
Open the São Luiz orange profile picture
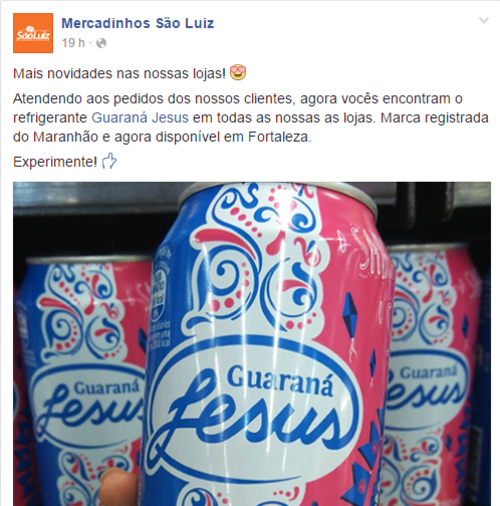click(33, 33)
